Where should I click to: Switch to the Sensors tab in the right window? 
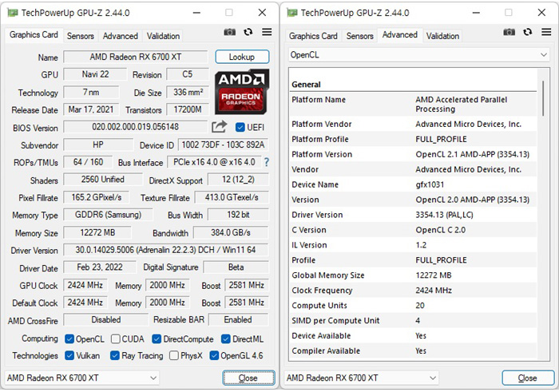click(x=359, y=36)
